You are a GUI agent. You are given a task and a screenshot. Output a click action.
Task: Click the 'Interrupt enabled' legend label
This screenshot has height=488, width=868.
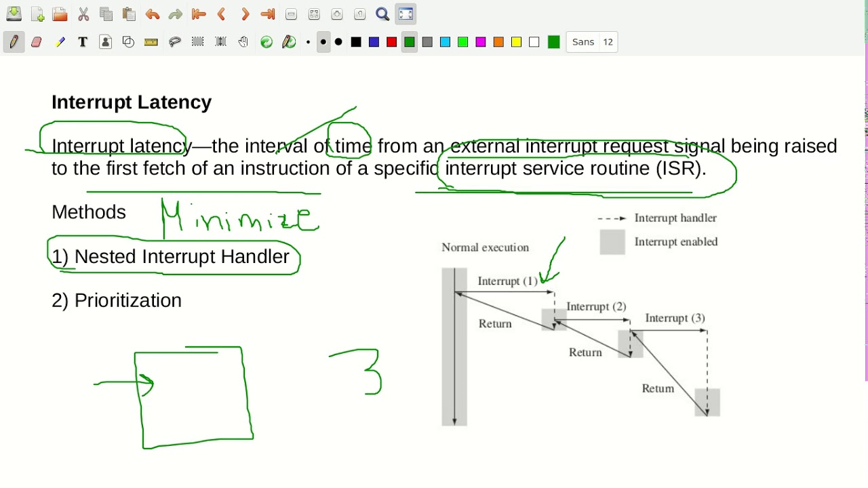(x=676, y=242)
